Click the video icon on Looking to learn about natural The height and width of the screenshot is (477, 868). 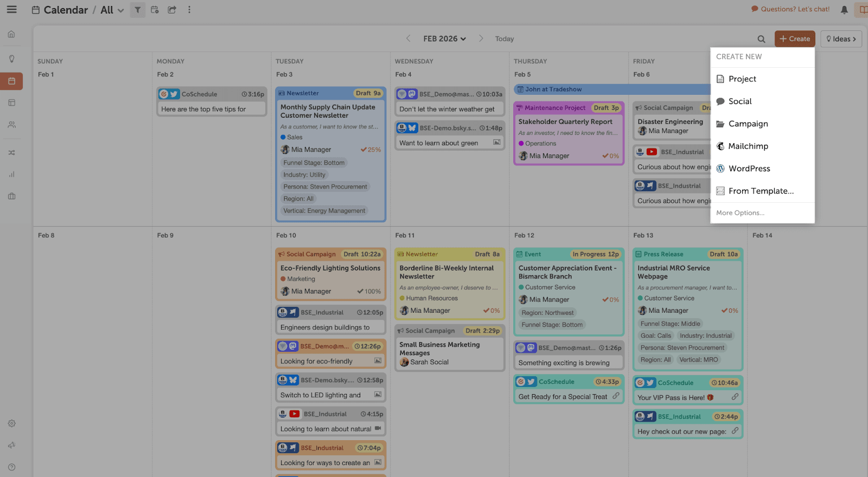coord(378,428)
